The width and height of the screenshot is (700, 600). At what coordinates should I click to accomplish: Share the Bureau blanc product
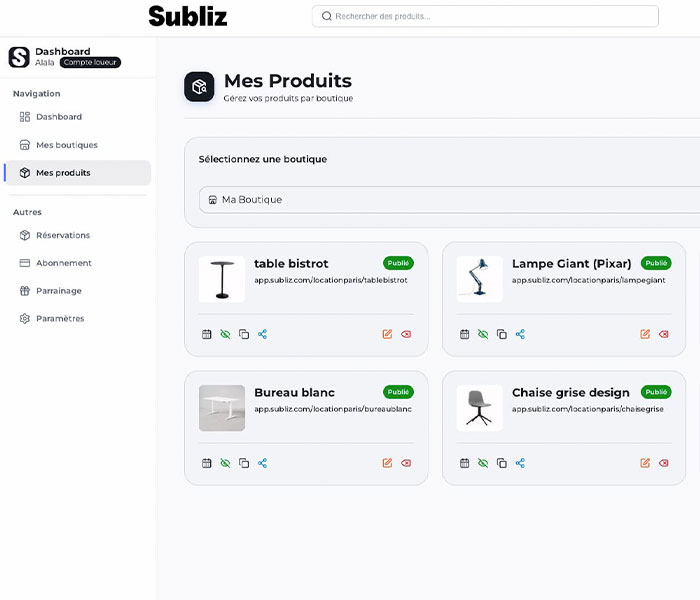262,463
